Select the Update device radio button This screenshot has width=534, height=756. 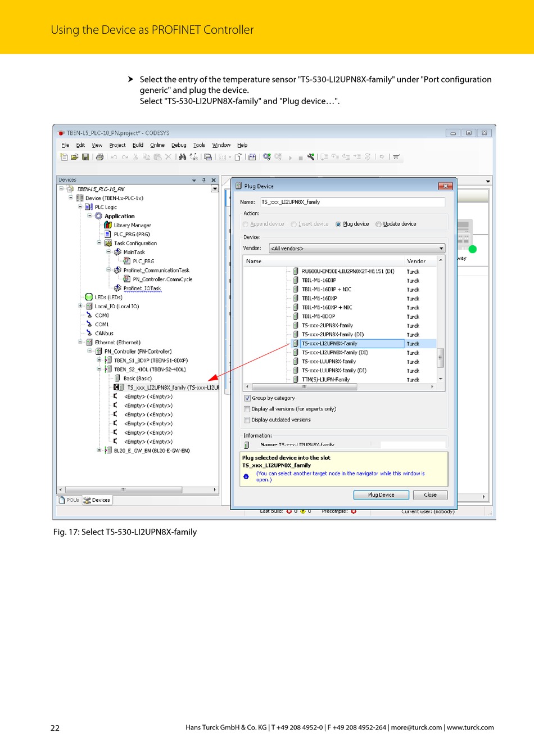click(x=378, y=224)
